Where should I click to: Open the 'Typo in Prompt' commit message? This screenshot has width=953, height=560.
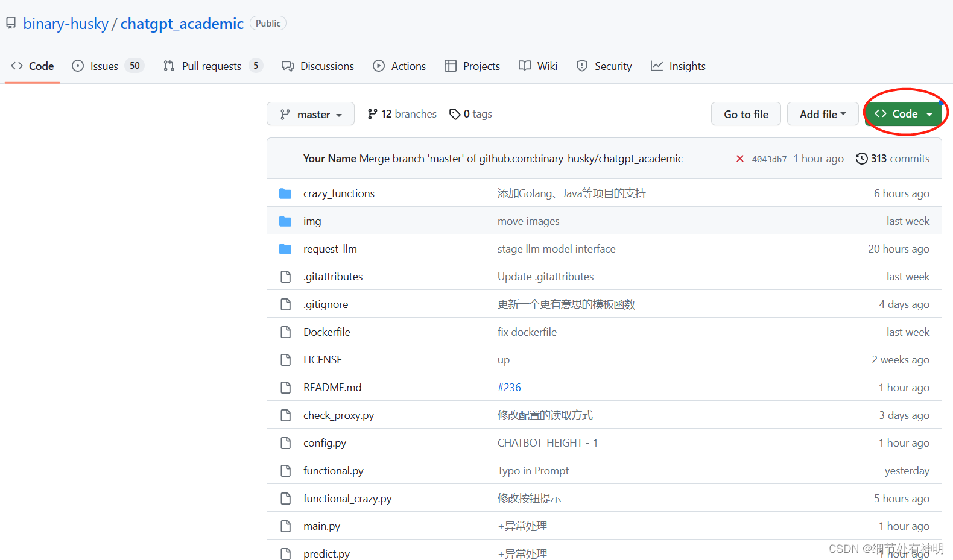[x=533, y=471]
